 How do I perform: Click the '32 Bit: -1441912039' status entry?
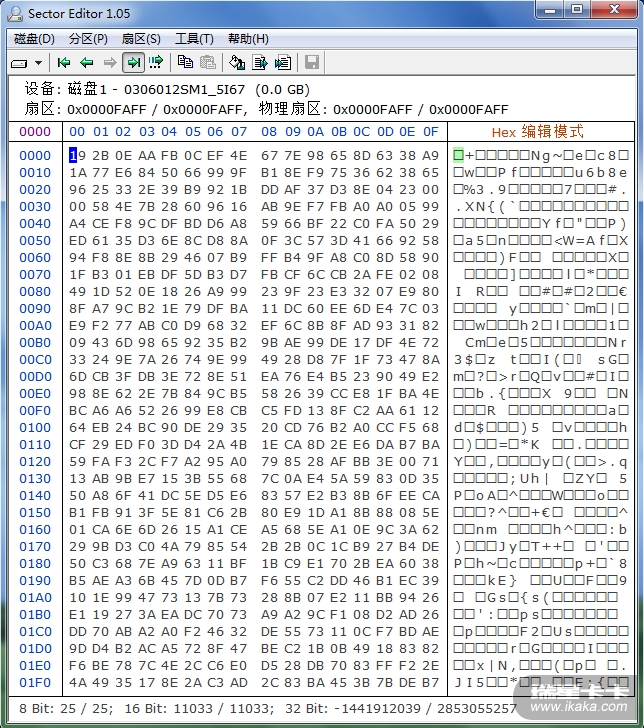pos(353,708)
